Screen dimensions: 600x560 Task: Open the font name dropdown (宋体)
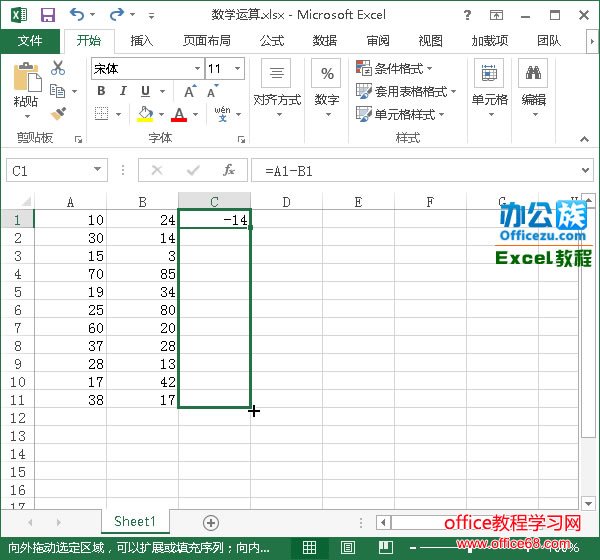(197, 69)
